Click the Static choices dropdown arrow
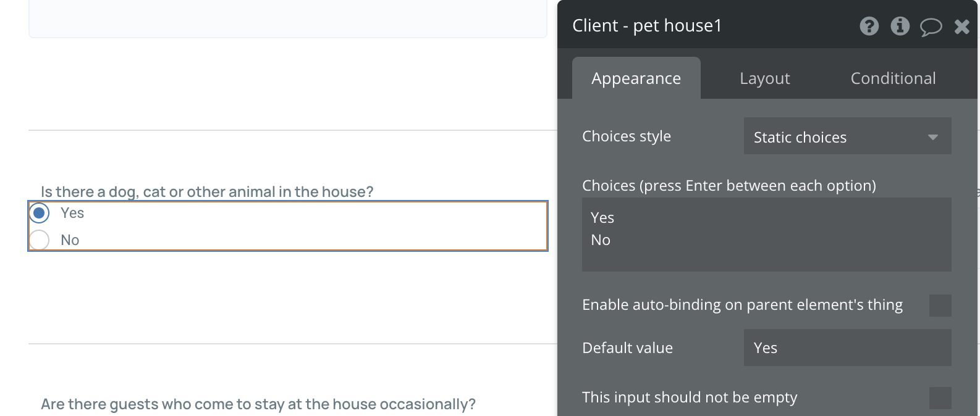 coord(933,137)
